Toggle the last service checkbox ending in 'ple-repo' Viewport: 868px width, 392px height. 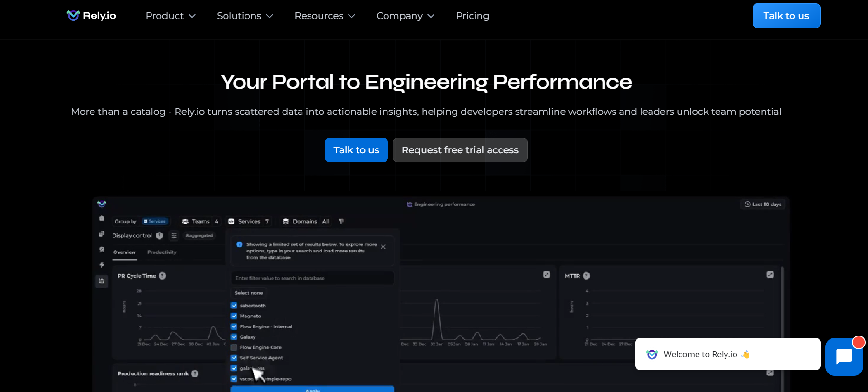[x=234, y=379]
